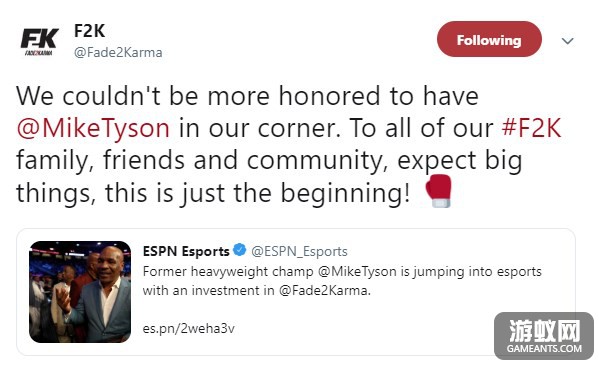Click @Fade2Karma in the quoted ESPN tweet
The image size is (599, 365).
click(x=324, y=290)
